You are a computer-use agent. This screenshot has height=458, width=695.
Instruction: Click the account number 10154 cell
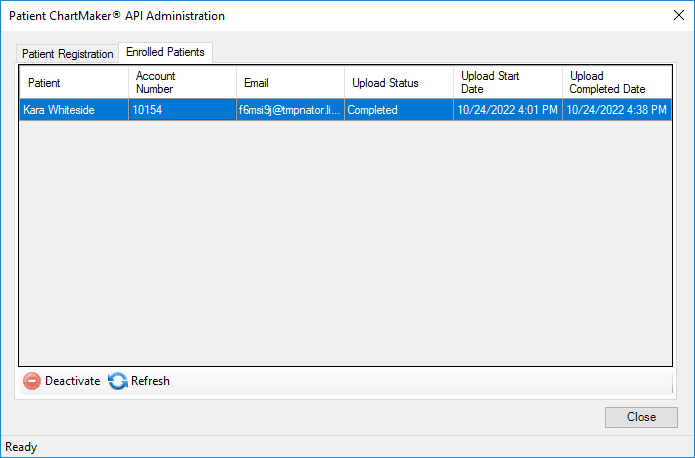[183, 110]
